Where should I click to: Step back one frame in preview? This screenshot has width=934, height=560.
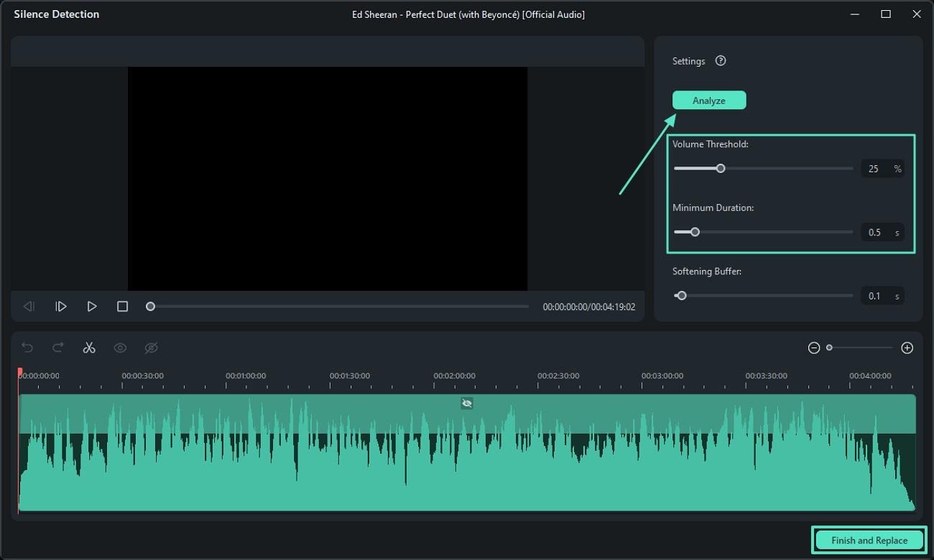[x=29, y=307]
